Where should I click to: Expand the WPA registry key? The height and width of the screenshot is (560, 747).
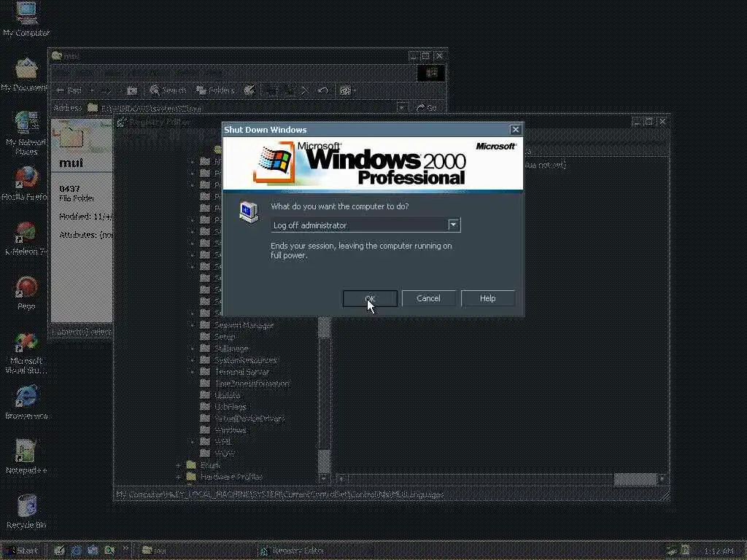point(192,442)
